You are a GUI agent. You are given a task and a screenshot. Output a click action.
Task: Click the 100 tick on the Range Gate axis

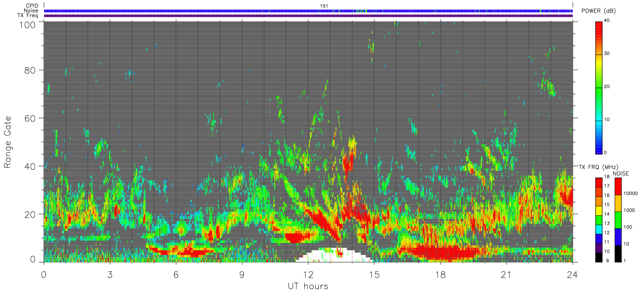pyautogui.click(x=28, y=24)
